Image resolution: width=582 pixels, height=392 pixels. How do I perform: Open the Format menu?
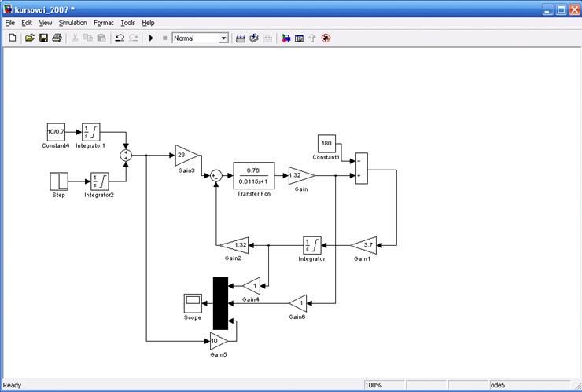pyautogui.click(x=103, y=23)
